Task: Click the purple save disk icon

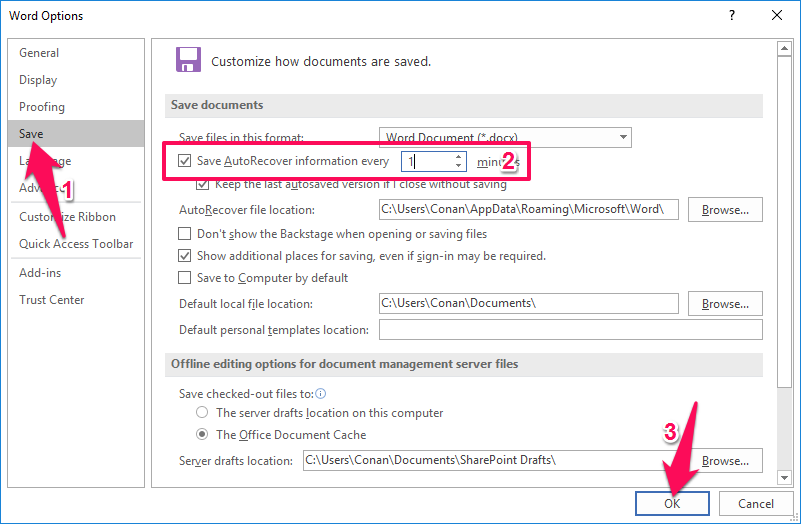Action: pyautogui.click(x=187, y=60)
